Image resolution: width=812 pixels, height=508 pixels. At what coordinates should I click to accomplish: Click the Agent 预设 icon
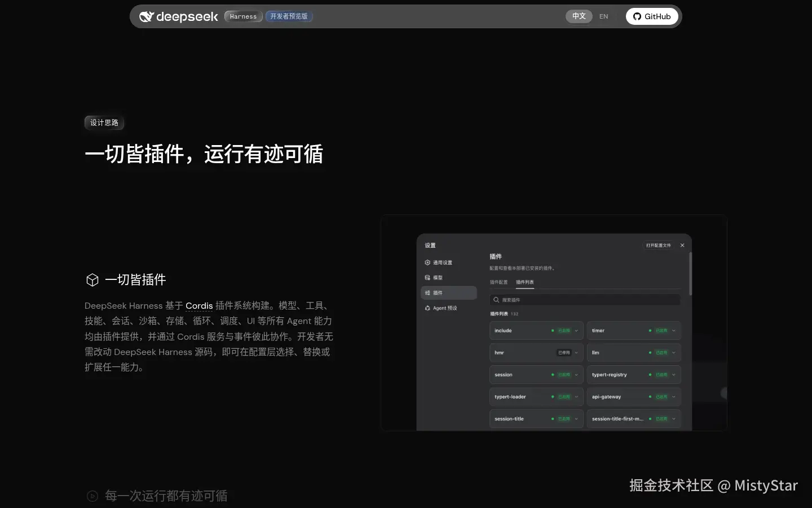pos(427,308)
